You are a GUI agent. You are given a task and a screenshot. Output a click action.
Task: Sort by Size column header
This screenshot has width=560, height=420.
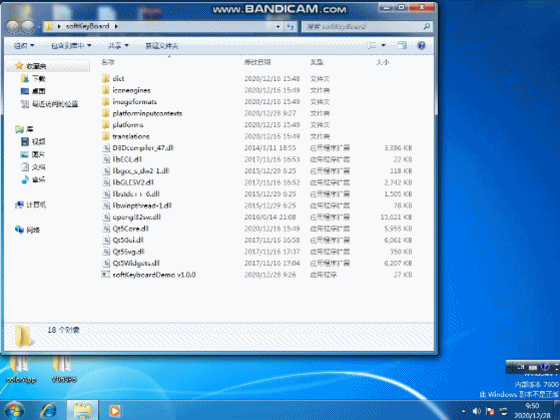pos(382,62)
